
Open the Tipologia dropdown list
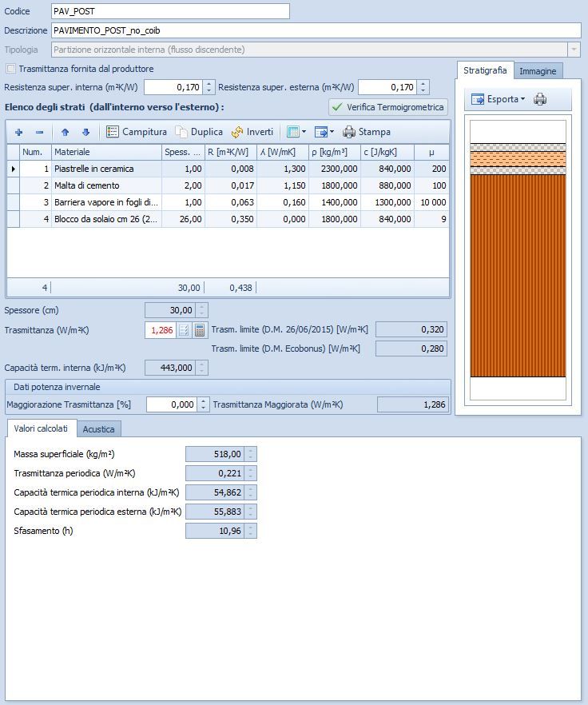pos(573,50)
